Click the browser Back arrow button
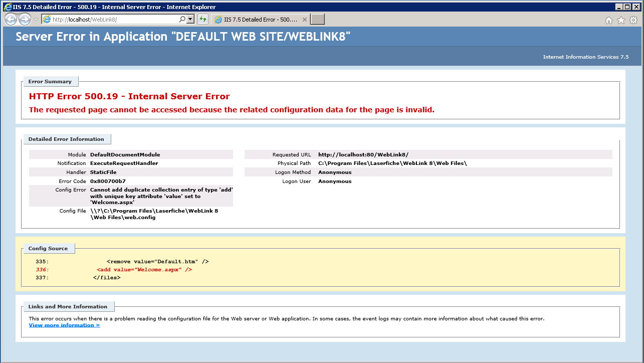Image resolution: width=644 pixels, height=363 pixels. 11,20
